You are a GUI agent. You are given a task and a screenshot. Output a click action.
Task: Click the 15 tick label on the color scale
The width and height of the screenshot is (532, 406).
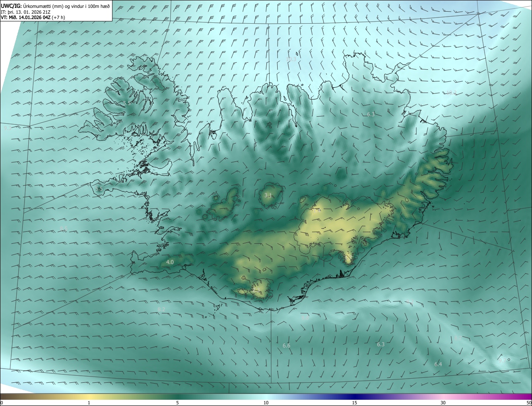(355, 403)
